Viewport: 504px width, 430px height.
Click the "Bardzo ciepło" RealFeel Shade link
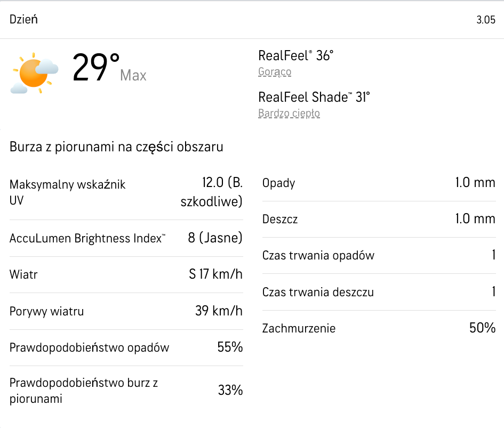click(289, 113)
